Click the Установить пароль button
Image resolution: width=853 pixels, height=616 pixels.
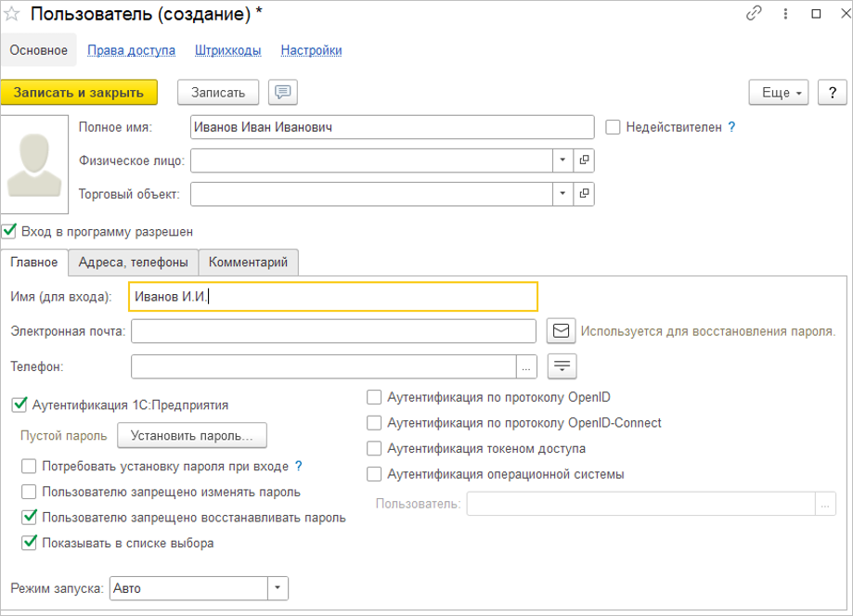tap(192, 435)
